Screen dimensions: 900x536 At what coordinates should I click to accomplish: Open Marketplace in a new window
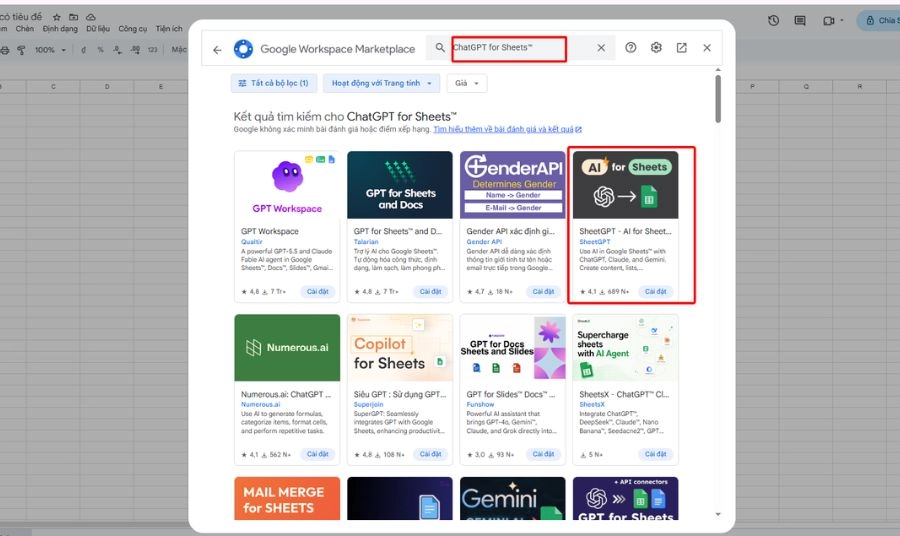(x=681, y=48)
